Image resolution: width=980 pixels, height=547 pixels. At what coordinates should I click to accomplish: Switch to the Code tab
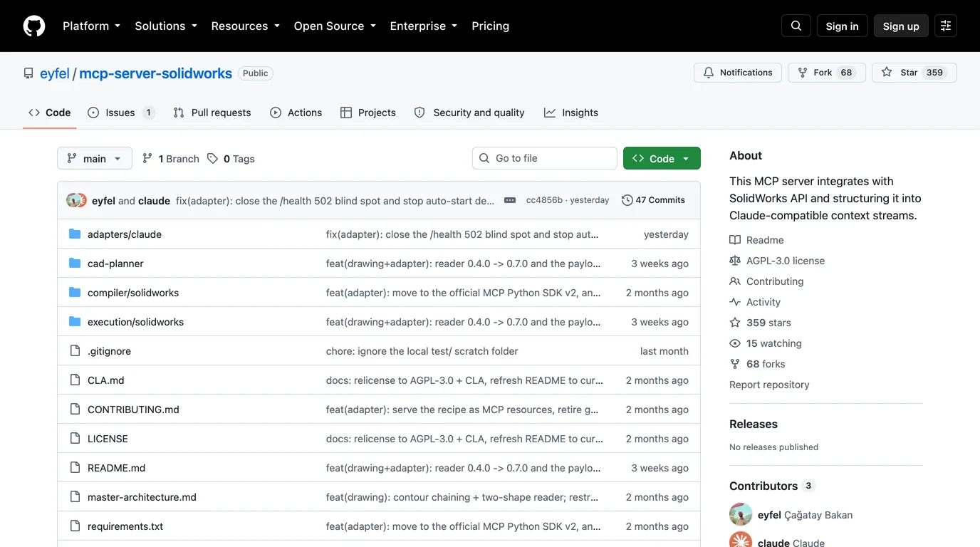(49, 113)
